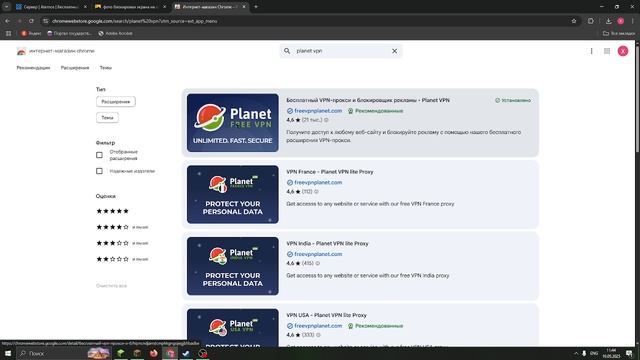Open the Chrome extensions puzzle icon

tap(591, 21)
